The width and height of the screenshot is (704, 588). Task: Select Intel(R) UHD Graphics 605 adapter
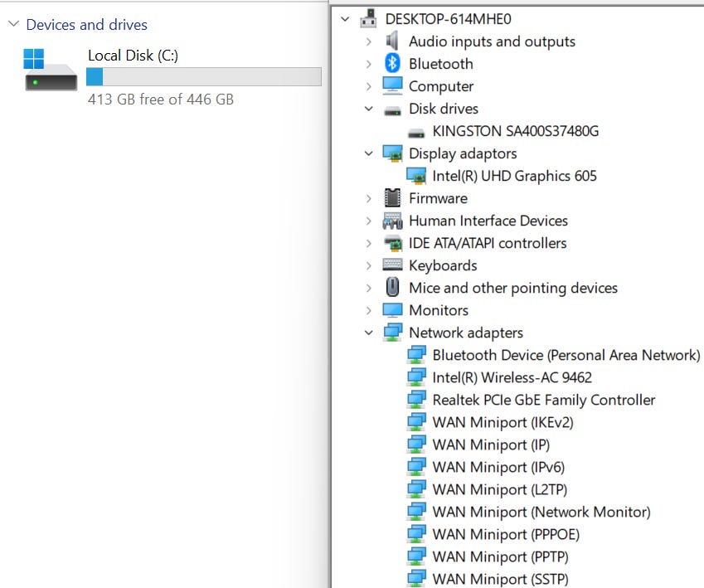(514, 176)
